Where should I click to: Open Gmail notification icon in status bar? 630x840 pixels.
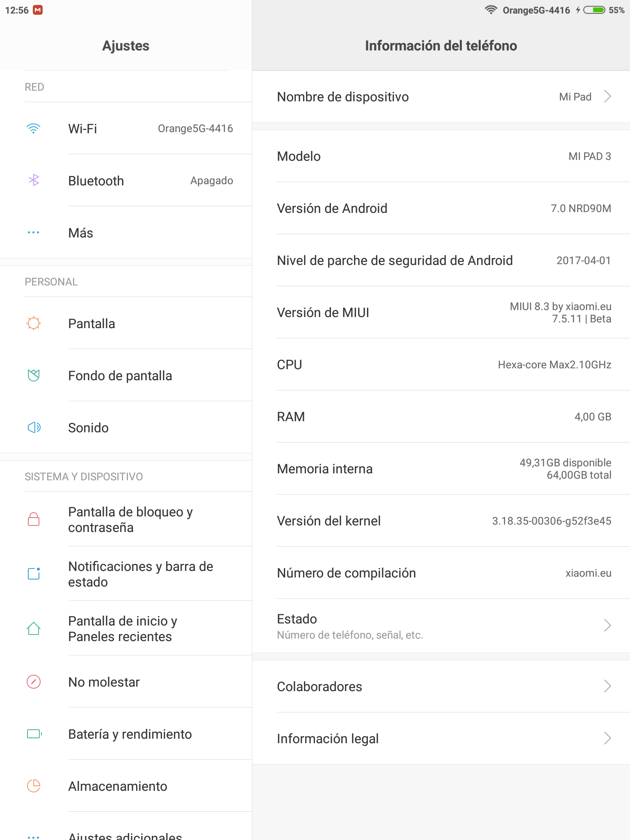(38, 10)
